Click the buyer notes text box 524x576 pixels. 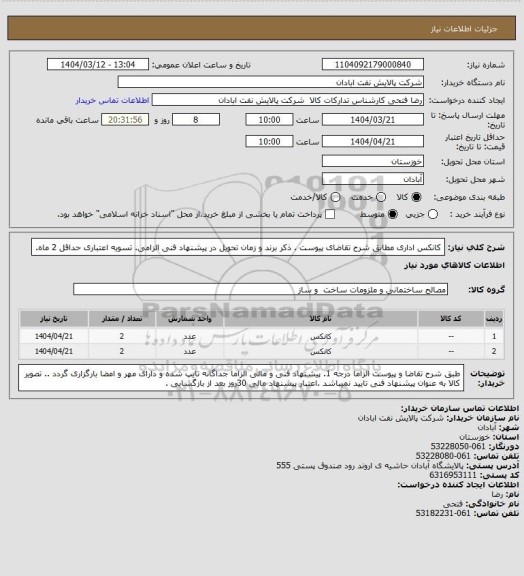click(x=241, y=378)
